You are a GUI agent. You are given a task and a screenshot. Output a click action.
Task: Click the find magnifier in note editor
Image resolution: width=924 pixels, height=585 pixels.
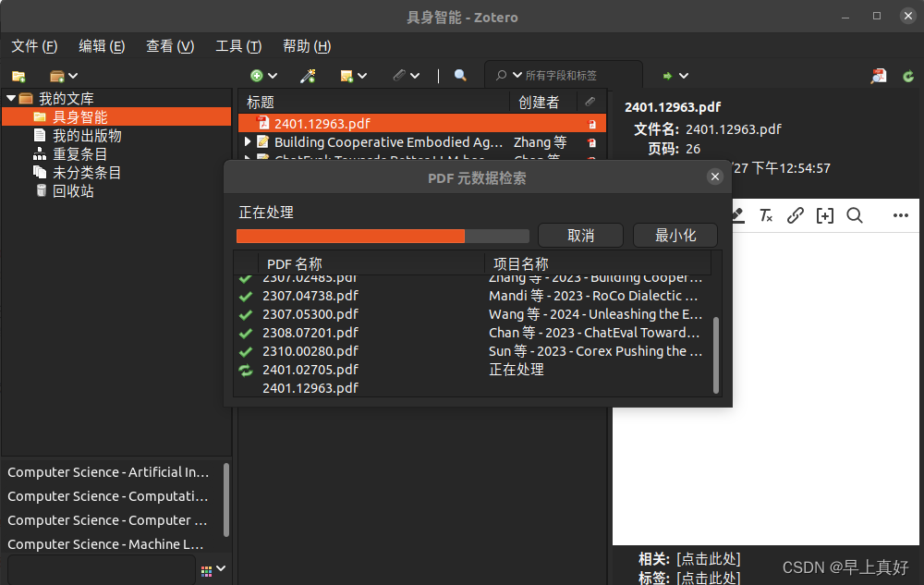click(x=855, y=215)
